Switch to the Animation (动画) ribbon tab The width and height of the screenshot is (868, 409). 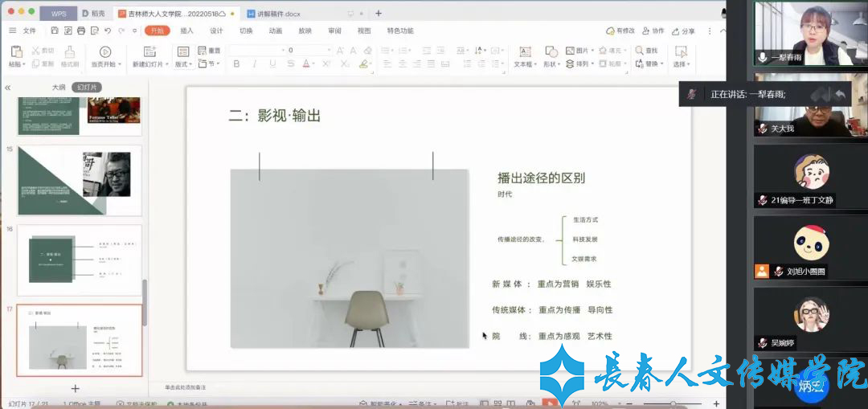(x=276, y=31)
